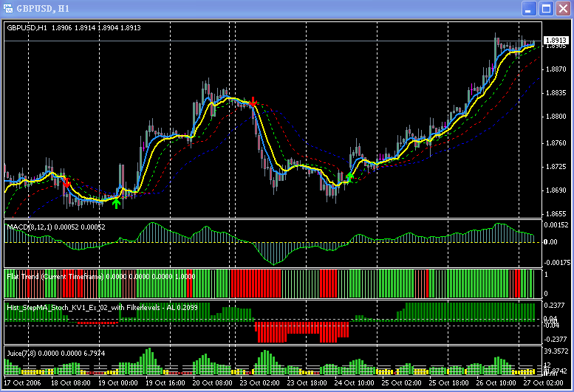
Task: Click the green buy arrow near 24 Oct 10:00
Action: point(349,177)
